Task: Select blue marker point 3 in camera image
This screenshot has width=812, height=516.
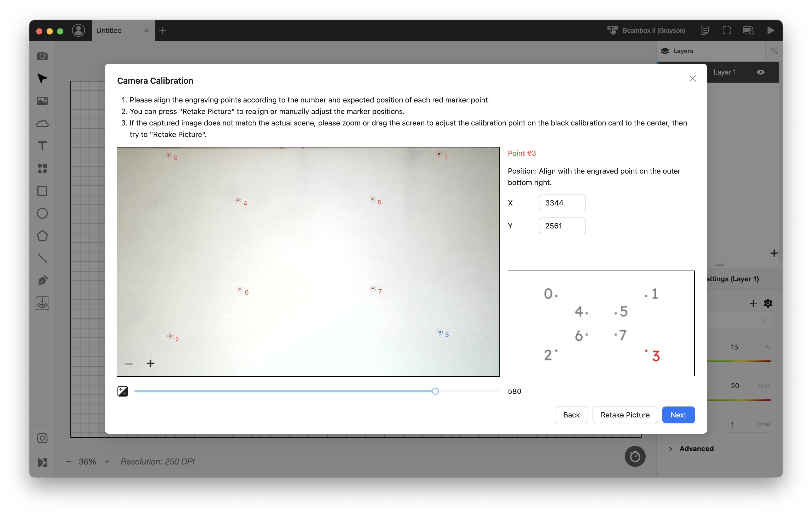Action: (440, 332)
